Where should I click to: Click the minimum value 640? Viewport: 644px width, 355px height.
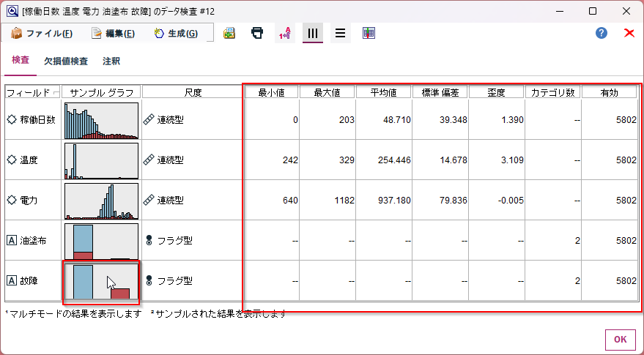[x=290, y=201]
